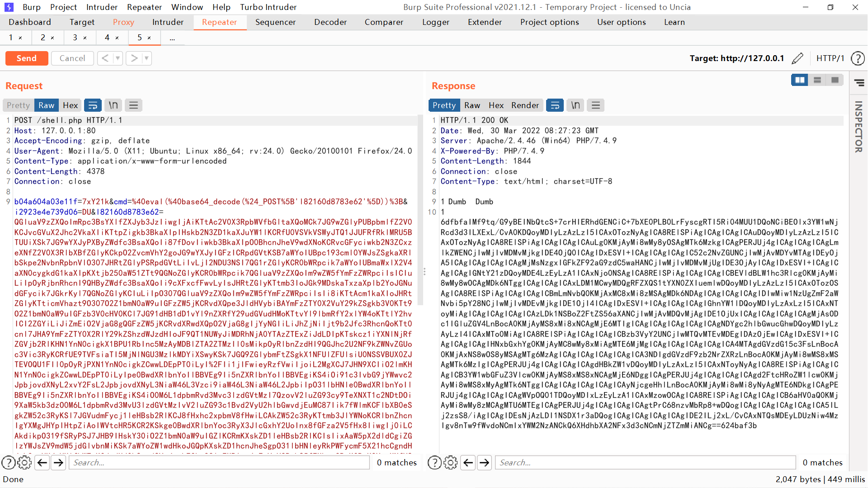Select side-by-side layout view icon
Screen dimensions: 868x488
800,80
